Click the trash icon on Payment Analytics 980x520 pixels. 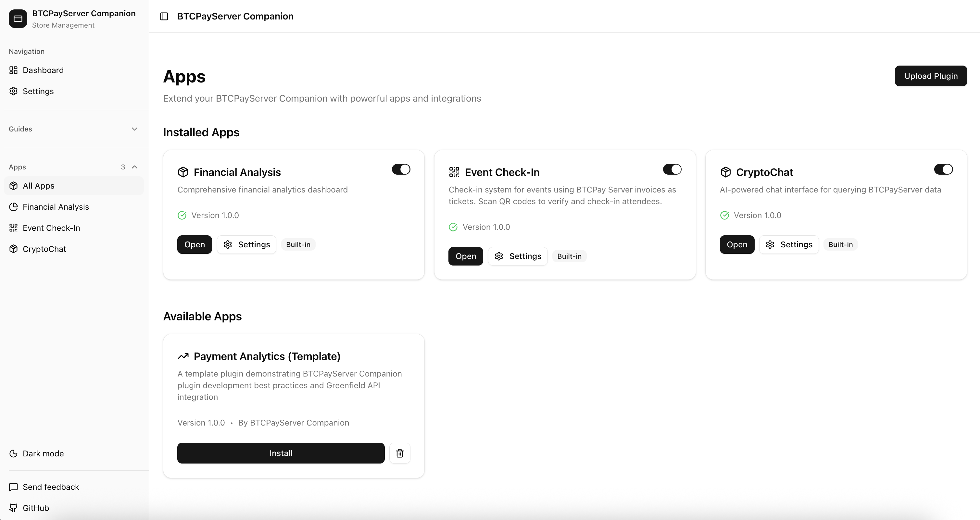[399, 453]
